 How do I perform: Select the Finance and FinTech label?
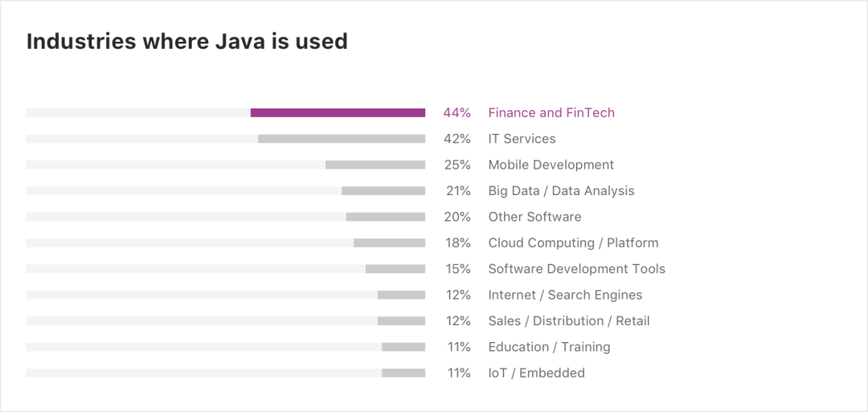pos(551,113)
